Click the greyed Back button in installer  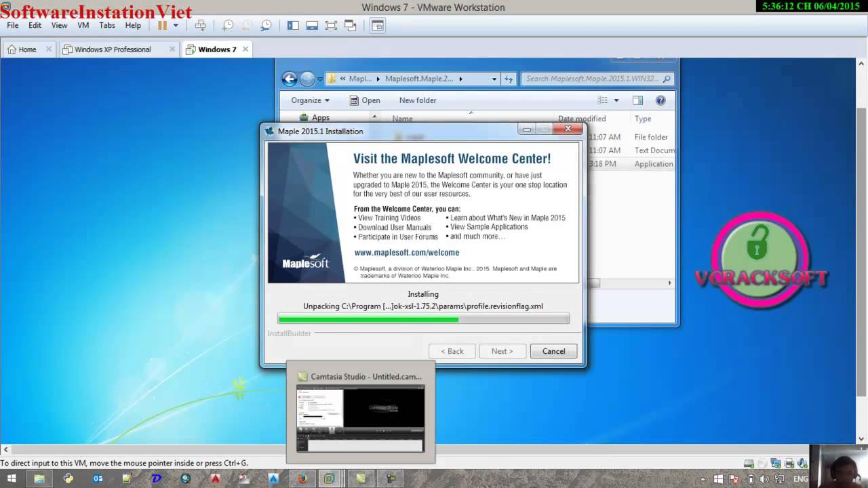click(452, 351)
